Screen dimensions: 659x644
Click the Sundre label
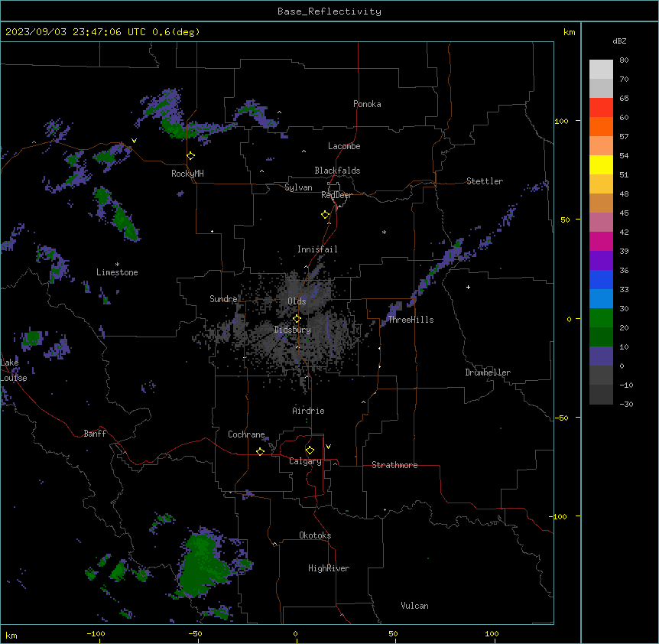click(223, 299)
